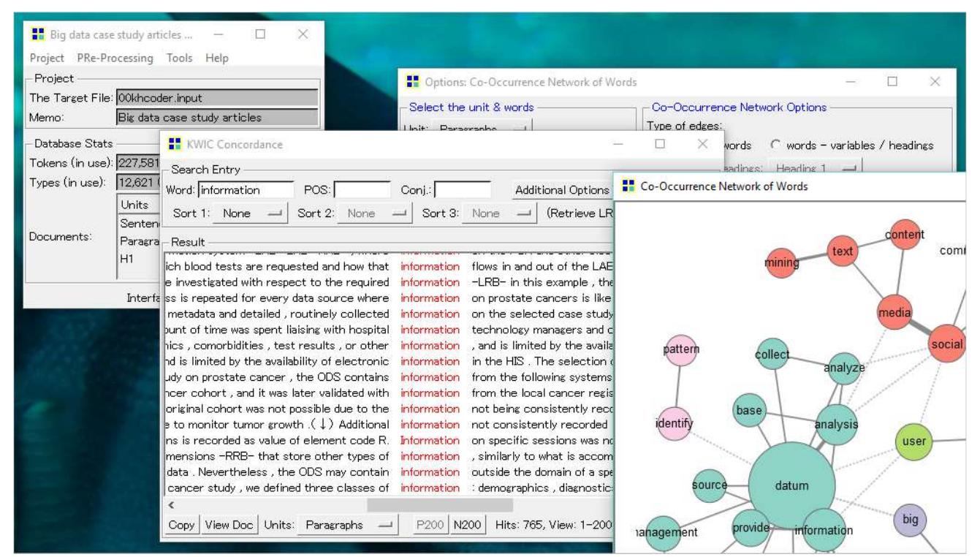Click the 'analyze' node in the network
Image resolution: width=980 pixels, height=557 pixels.
click(x=843, y=368)
